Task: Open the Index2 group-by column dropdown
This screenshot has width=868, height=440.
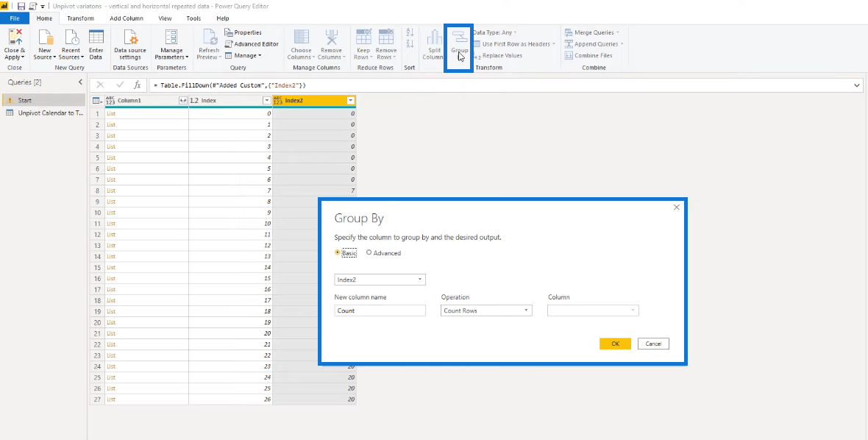Action: click(x=380, y=280)
